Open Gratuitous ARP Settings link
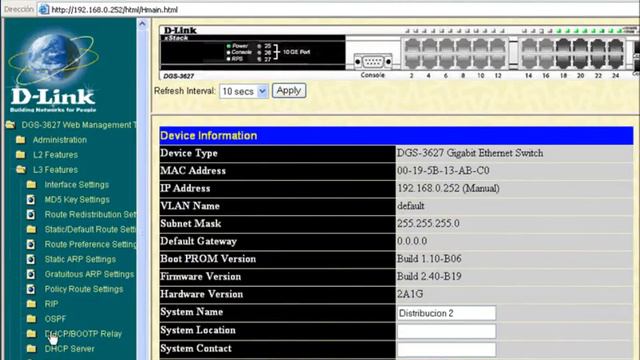This screenshot has width=640, height=360. point(89,274)
